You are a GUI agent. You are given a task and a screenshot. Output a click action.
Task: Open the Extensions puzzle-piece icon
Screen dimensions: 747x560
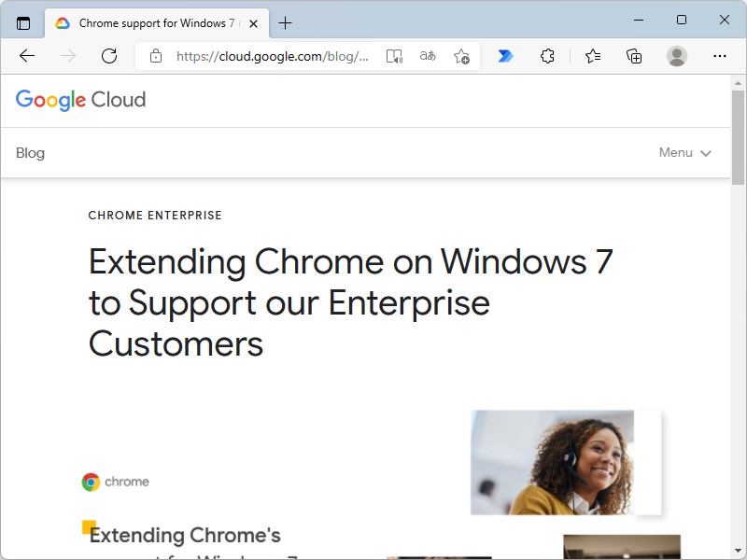(x=547, y=56)
